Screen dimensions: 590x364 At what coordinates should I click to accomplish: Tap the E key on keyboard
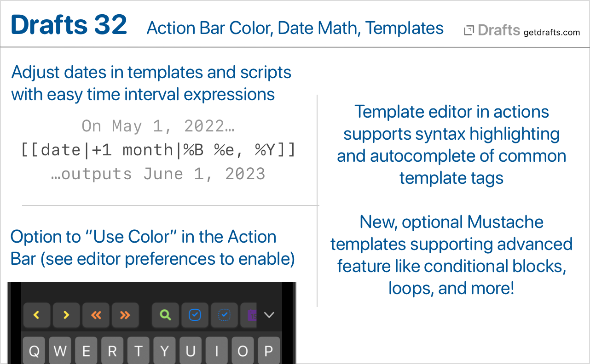(86, 351)
